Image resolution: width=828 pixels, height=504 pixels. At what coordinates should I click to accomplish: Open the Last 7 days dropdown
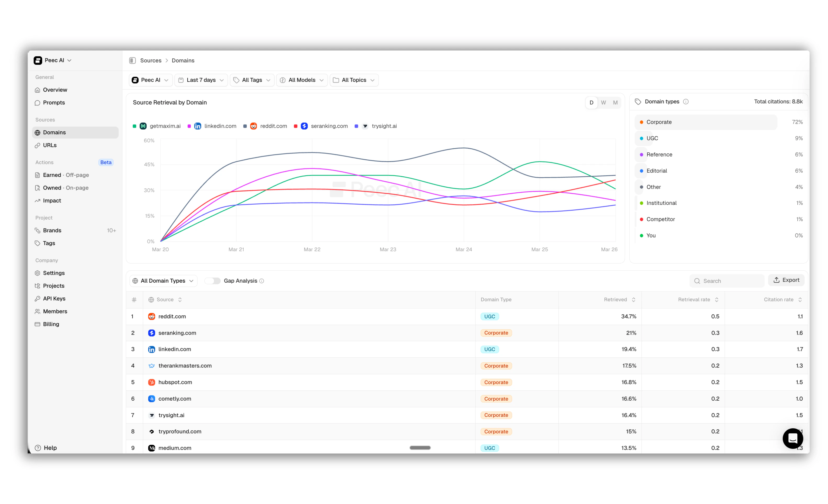pos(201,80)
